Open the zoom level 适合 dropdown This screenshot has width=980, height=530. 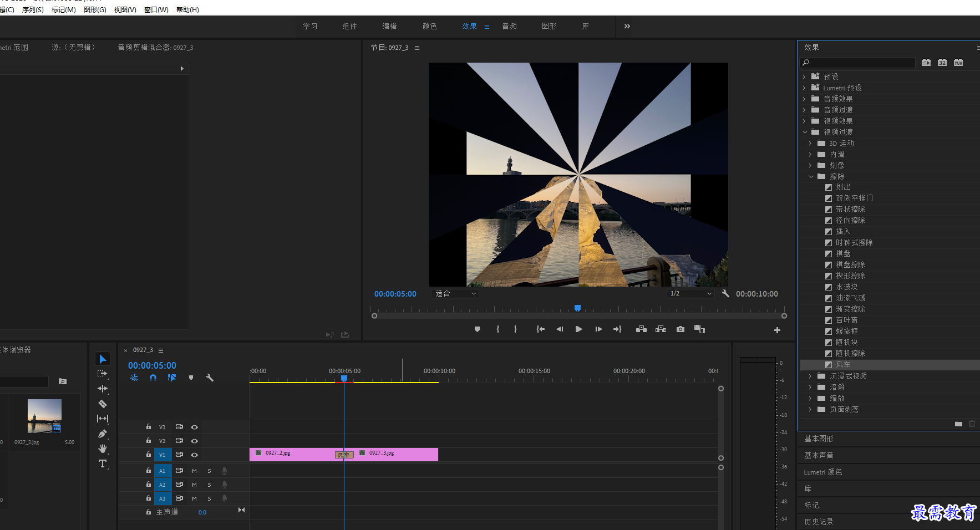[x=455, y=293]
